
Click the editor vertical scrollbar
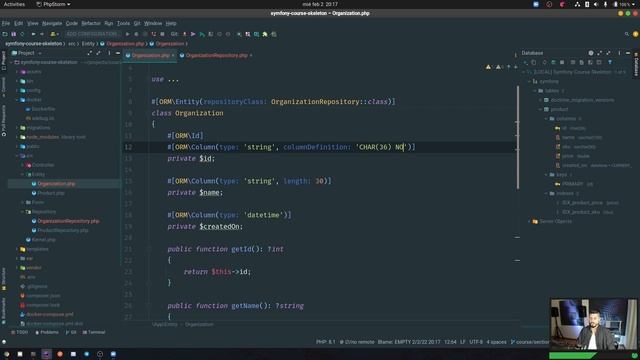(518, 137)
